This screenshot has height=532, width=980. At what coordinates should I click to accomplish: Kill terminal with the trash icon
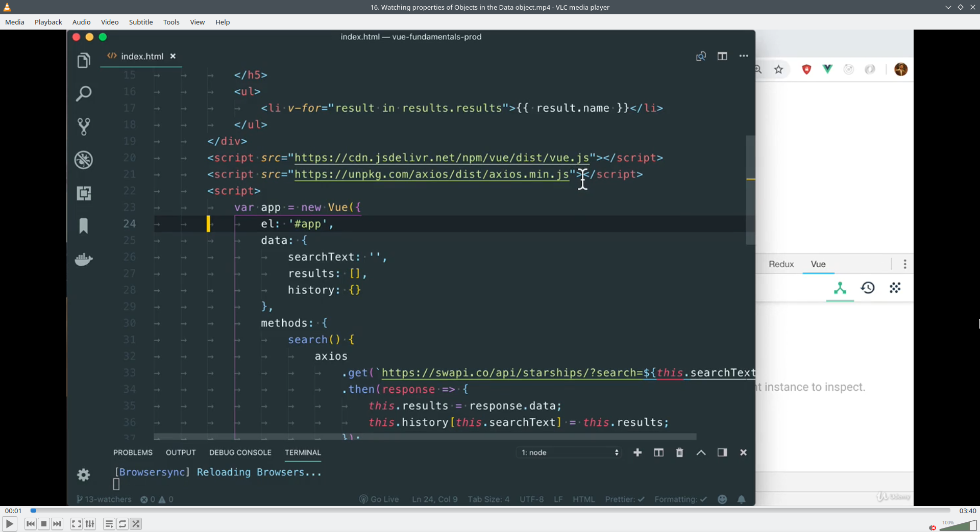click(679, 452)
